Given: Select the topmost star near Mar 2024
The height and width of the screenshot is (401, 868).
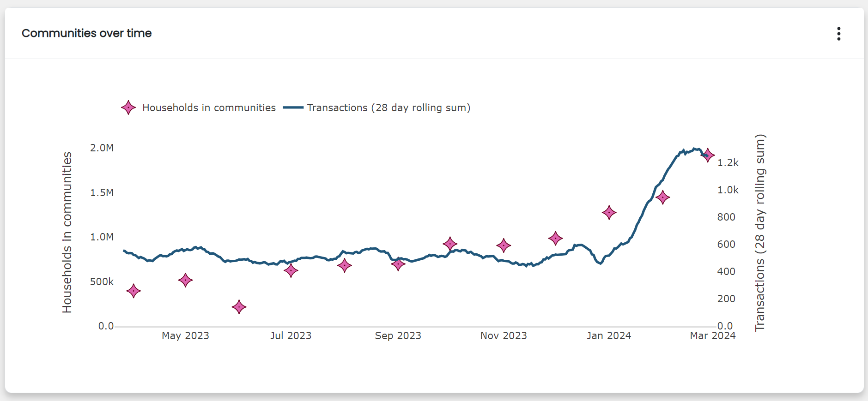Looking at the screenshot, I should coord(708,156).
